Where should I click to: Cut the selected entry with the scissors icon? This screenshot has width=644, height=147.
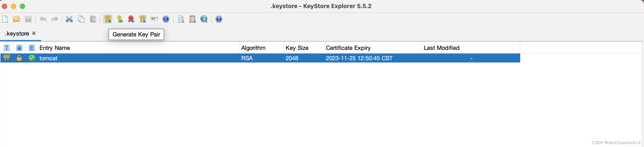69,19
